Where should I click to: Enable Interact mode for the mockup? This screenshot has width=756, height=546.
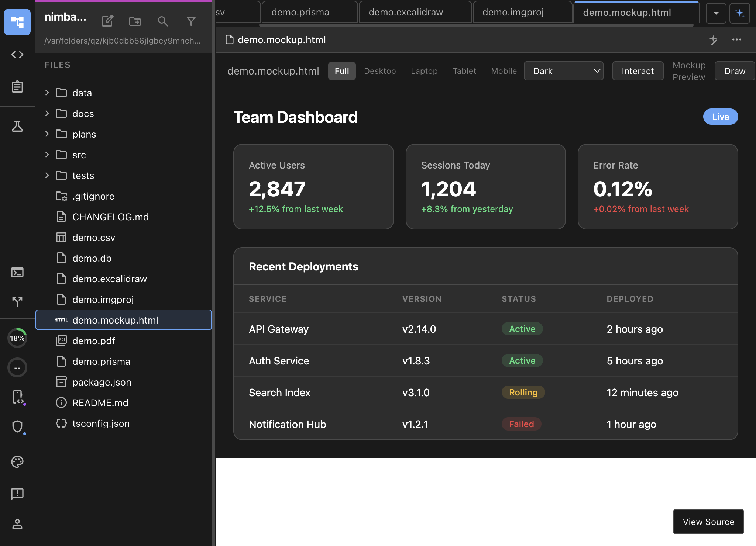coord(637,70)
